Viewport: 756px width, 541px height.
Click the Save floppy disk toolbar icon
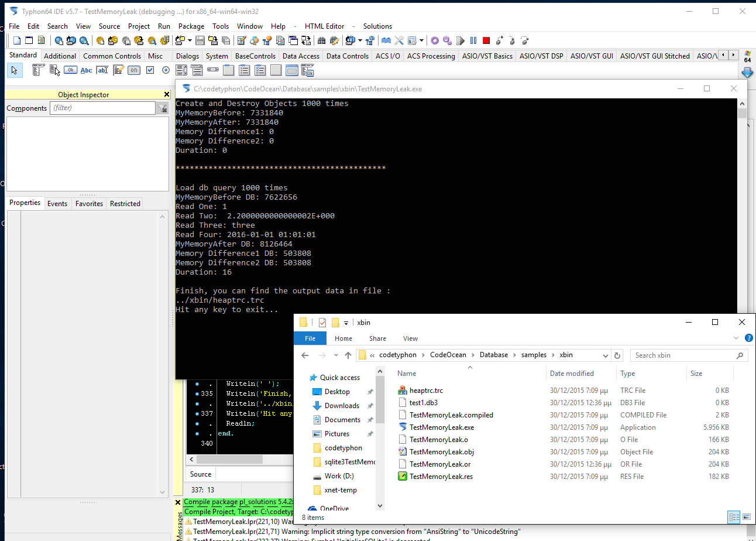(x=200, y=40)
